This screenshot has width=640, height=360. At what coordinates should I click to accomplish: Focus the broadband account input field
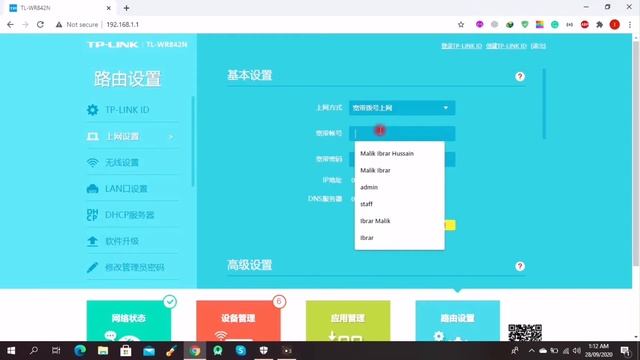402,133
